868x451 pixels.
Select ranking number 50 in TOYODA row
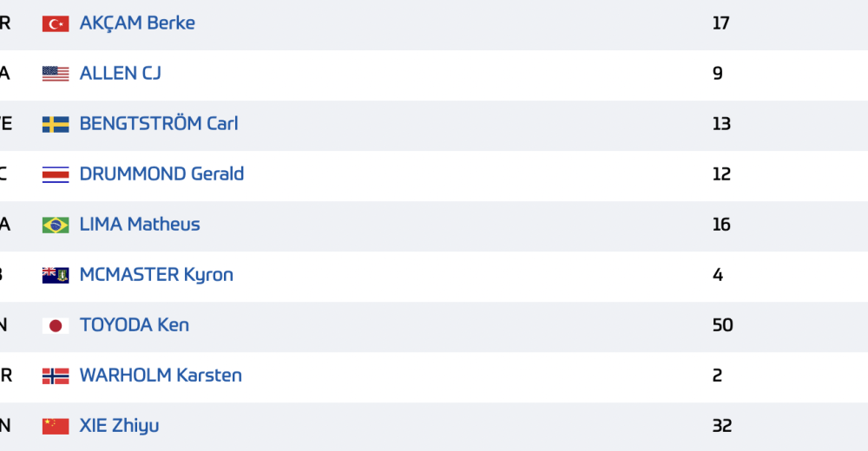click(x=722, y=325)
